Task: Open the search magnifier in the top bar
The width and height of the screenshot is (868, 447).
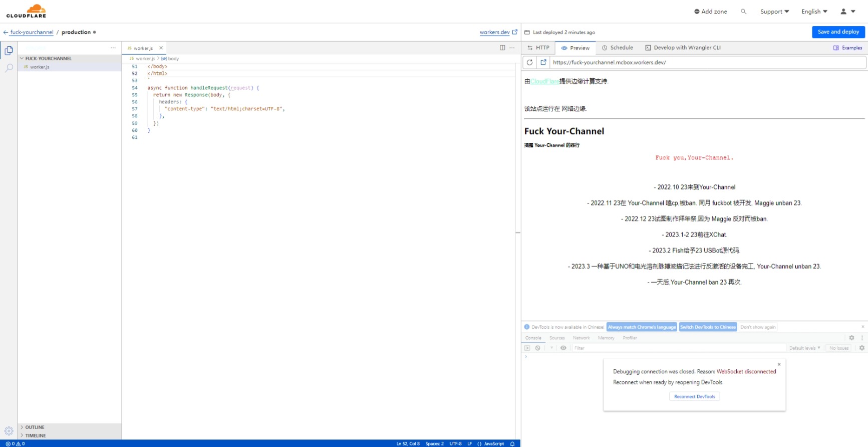Action: [x=743, y=12]
